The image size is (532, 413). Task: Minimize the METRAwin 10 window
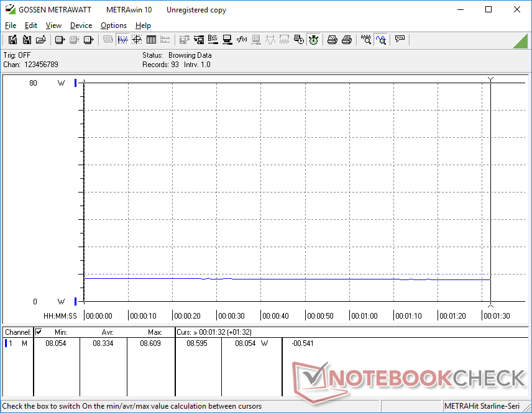point(461,9)
